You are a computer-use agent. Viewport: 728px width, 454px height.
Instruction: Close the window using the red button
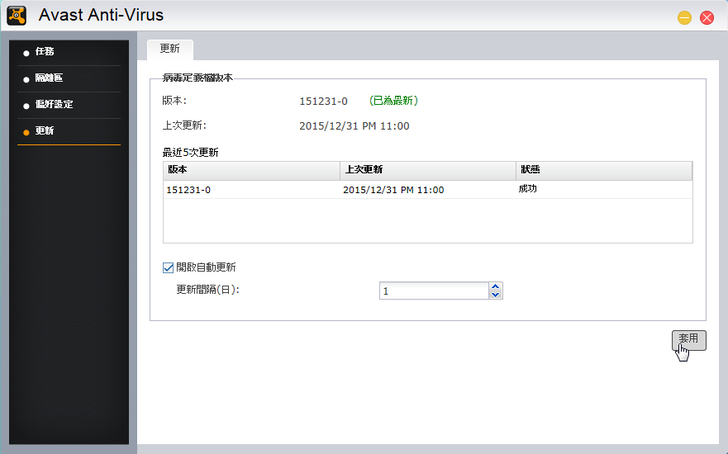[x=706, y=17]
